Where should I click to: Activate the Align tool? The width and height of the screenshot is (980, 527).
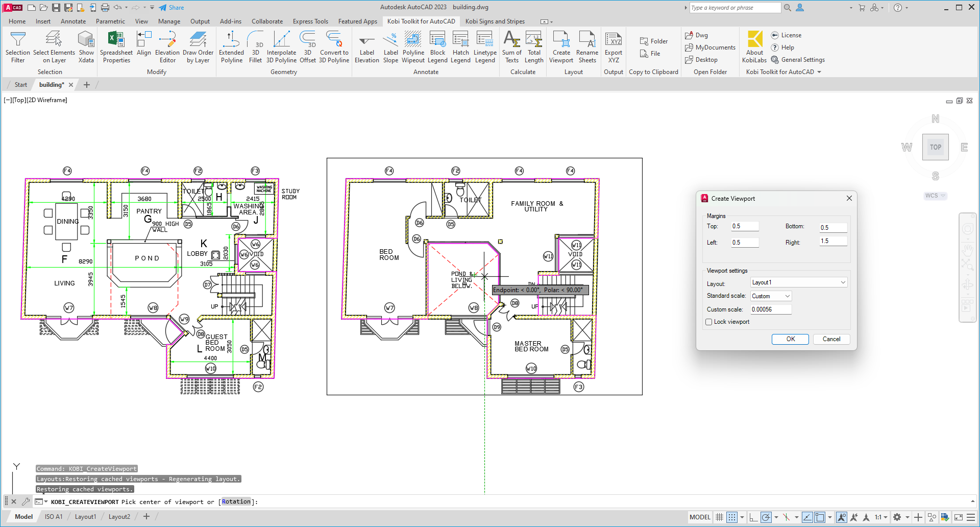coord(144,44)
